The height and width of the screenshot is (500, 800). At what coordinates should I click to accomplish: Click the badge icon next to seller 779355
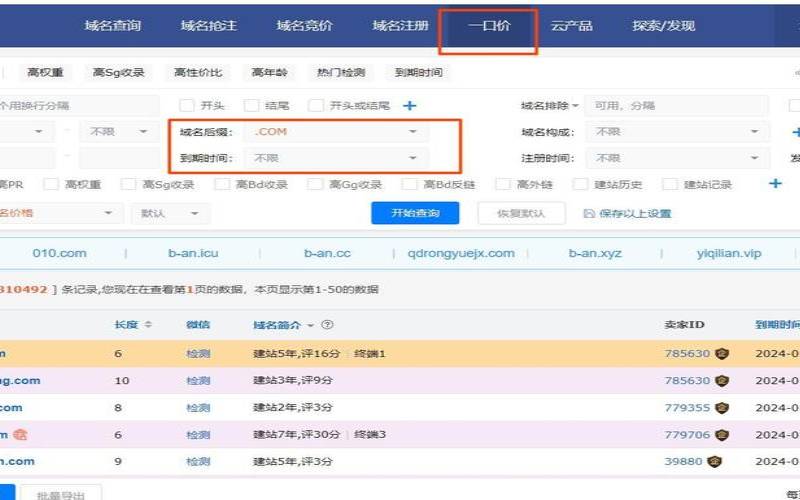[x=721, y=408]
